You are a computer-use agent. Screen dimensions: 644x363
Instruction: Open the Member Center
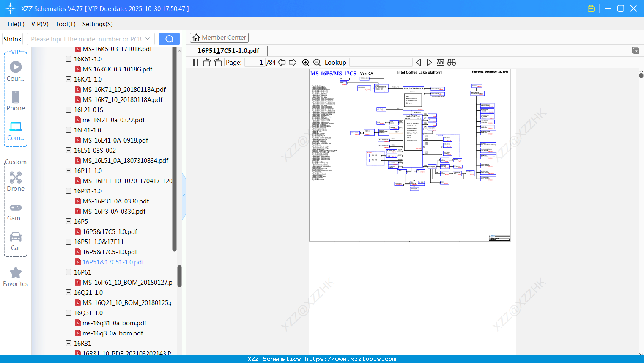click(219, 38)
